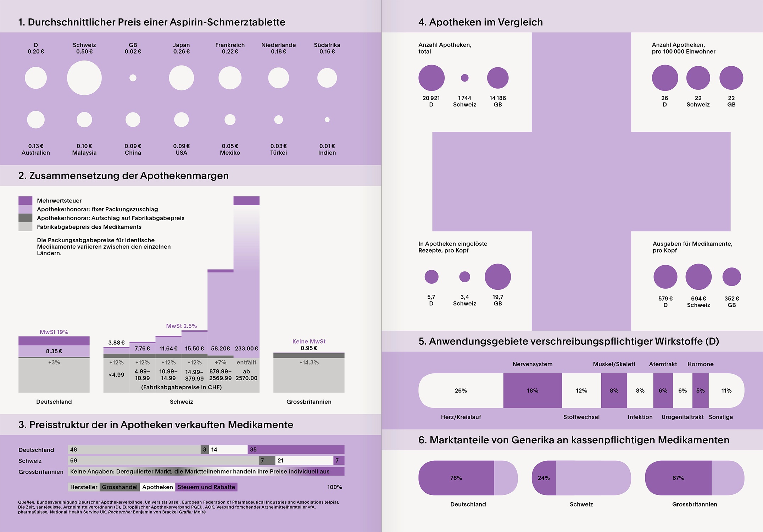Click the Nervensystem 18% segment
The image size is (763, 532).
(x=532, y=390)
